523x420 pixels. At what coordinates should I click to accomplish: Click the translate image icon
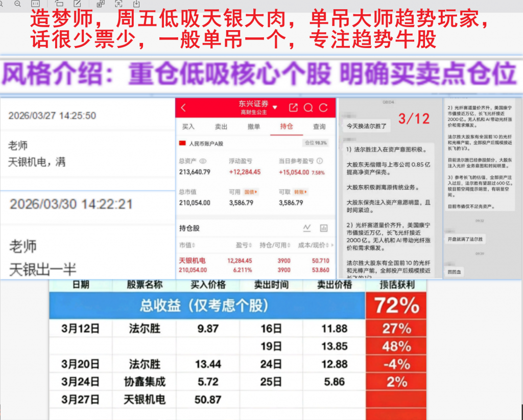(x=101, y=4)
